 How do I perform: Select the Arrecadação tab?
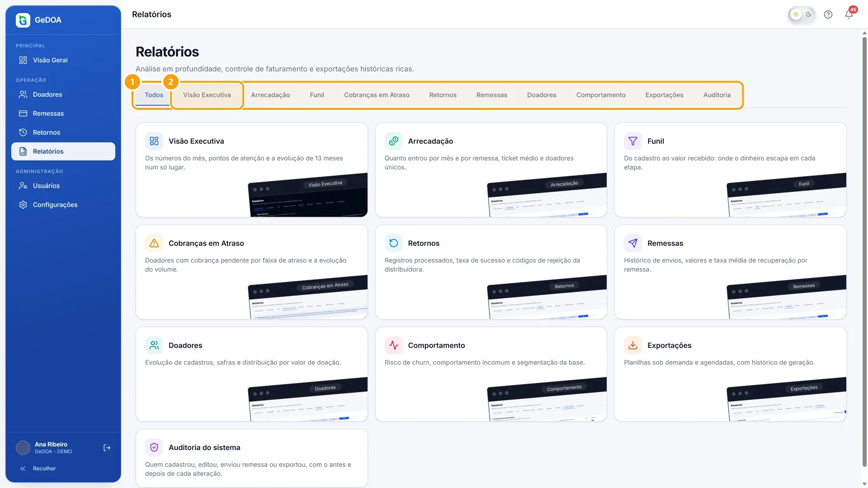270,95
